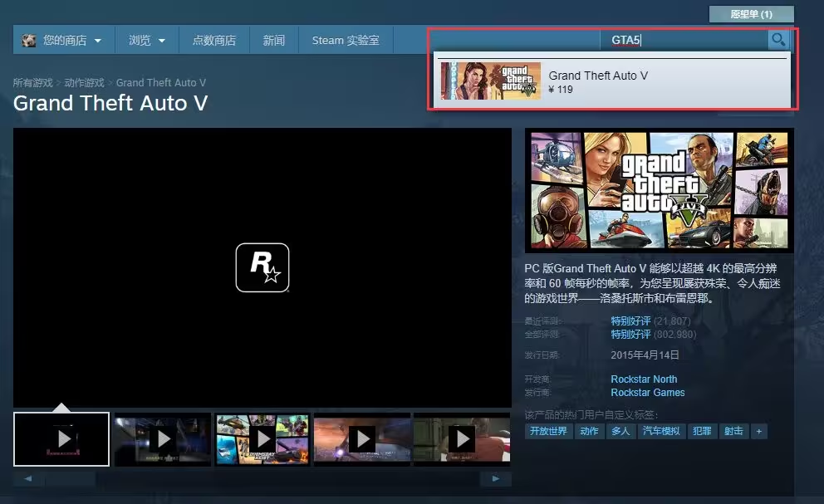This screenshot has width=824, height=504.
Task: Click the release date 2015年4月14日
Action: coord(645,355)
